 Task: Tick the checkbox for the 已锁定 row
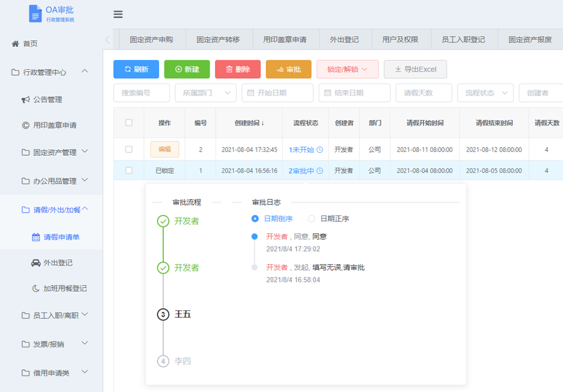(x=129, y=171)
